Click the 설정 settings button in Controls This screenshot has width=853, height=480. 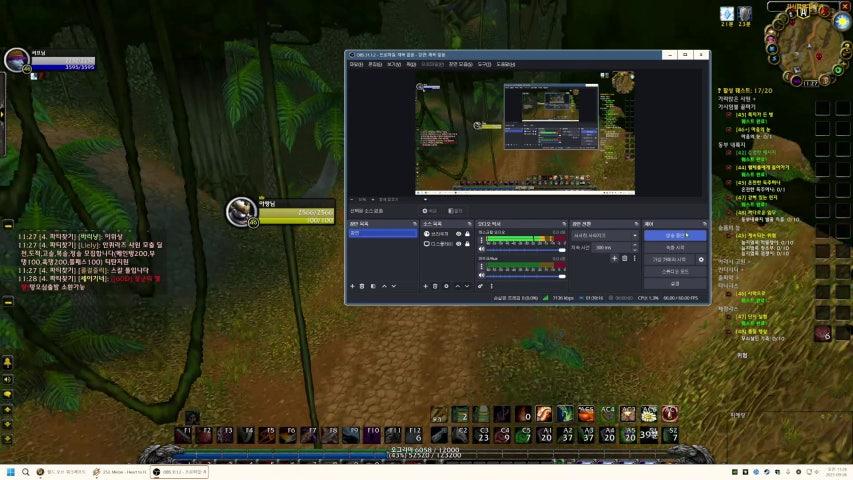click(x=675, y=284)
